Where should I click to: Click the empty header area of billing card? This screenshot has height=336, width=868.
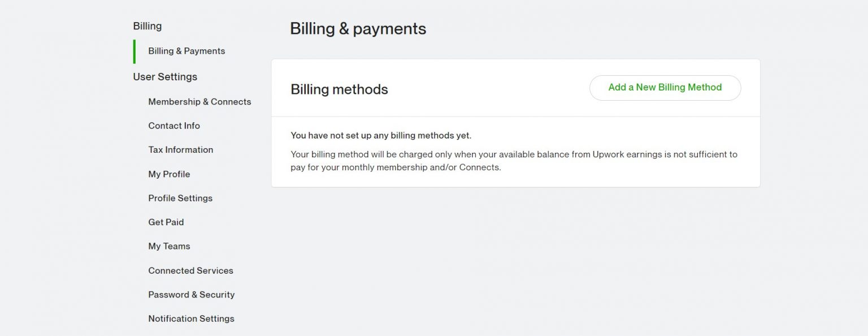[x=486, y=89]
